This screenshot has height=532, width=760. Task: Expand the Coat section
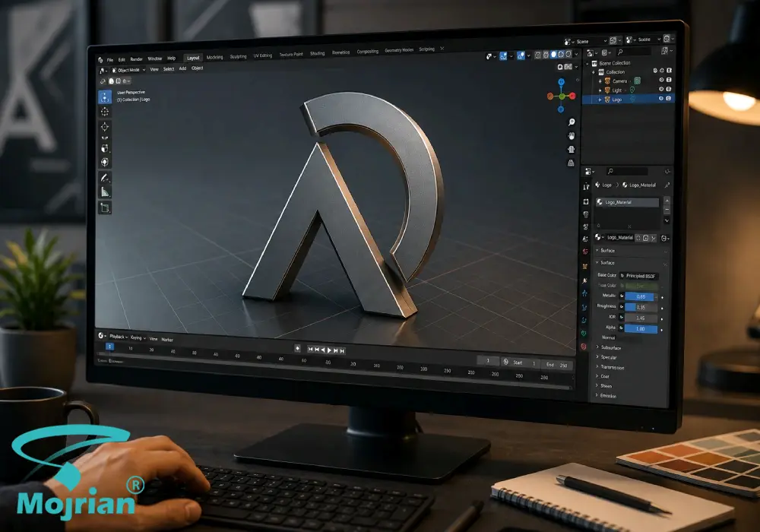point(603,376)
